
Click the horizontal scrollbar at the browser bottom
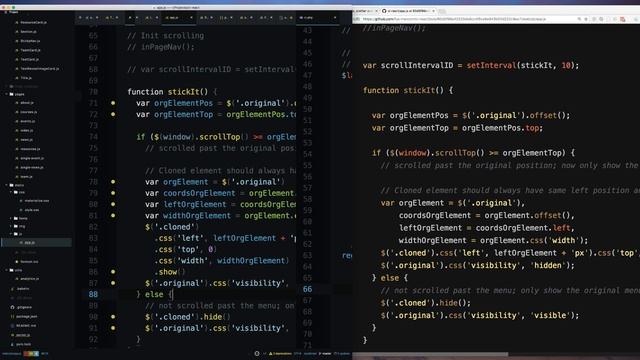(431, 354)
